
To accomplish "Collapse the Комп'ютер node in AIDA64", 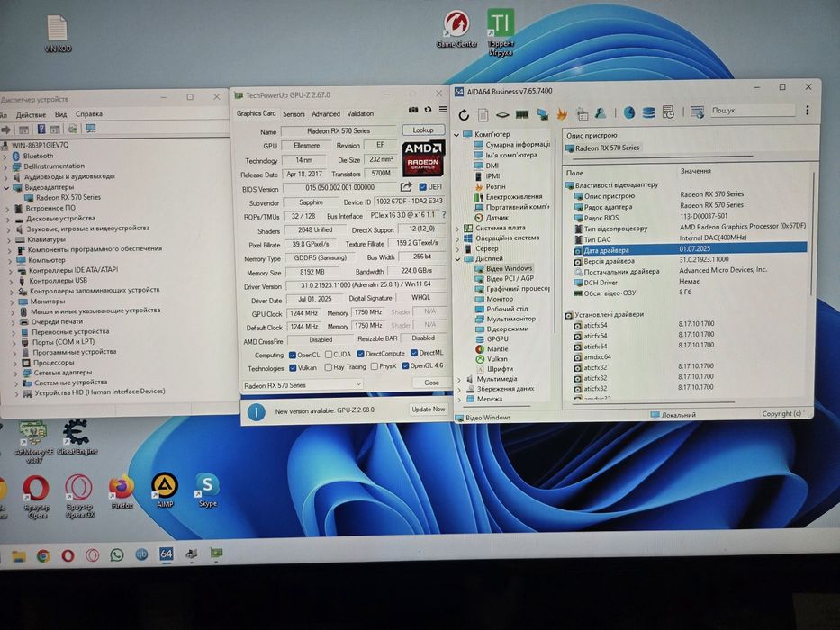I will [x=457, y=135].
